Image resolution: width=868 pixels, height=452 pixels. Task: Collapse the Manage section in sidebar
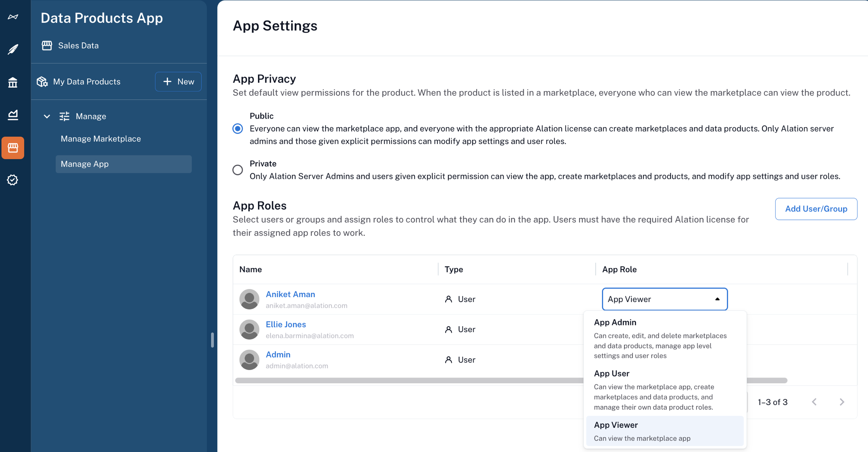[47, 116]
